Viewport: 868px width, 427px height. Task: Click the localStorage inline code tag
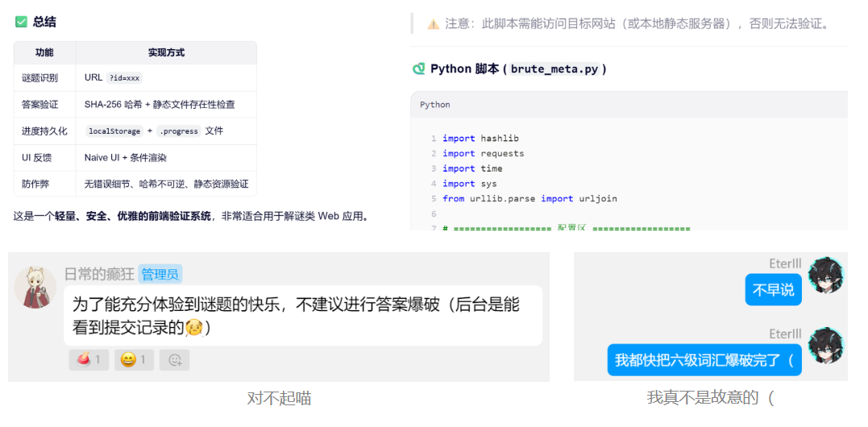point(114,131)
